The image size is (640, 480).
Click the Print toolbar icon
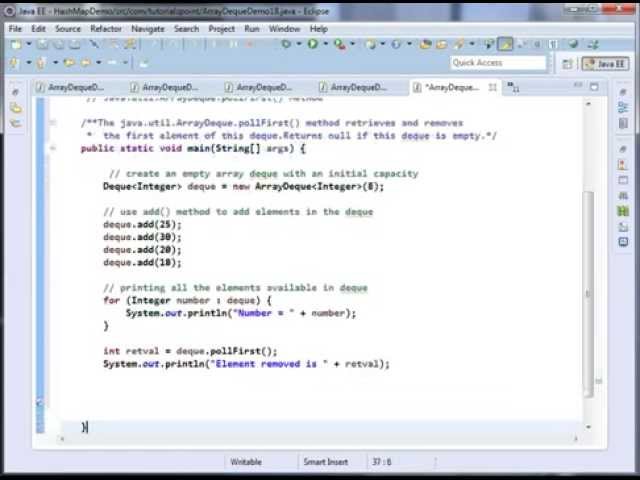pos(74,44)
